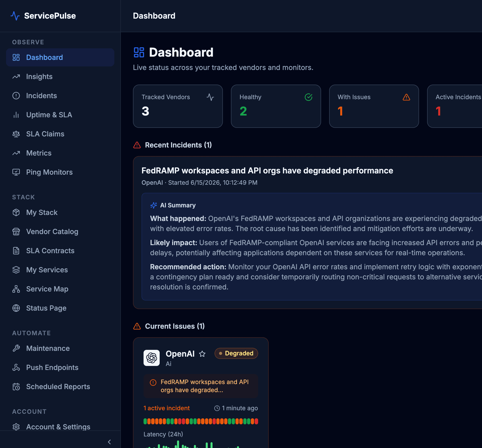
Task: Click the Service Map network icon
Action: pyautogui.click(x=16, y=289)
